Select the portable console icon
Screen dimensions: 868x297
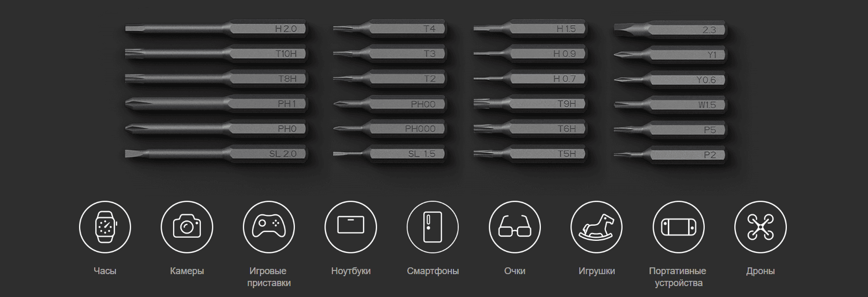click(678, 227)
